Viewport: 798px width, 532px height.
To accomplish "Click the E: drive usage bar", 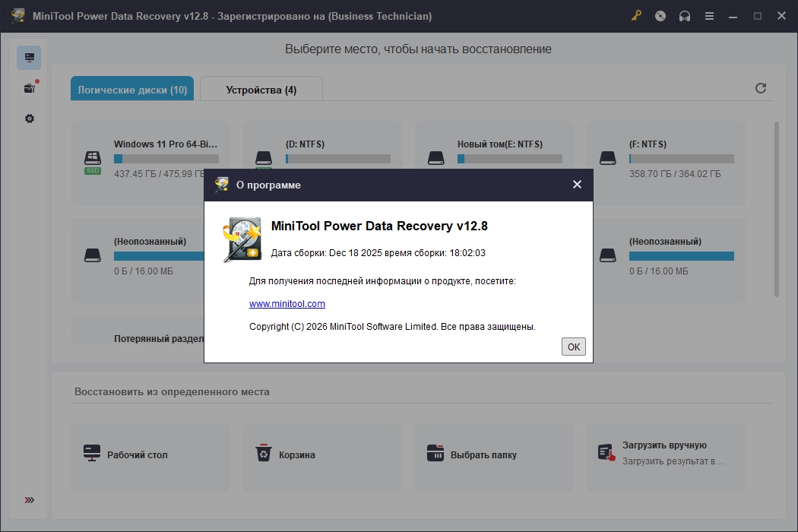I will pos(510,159).
